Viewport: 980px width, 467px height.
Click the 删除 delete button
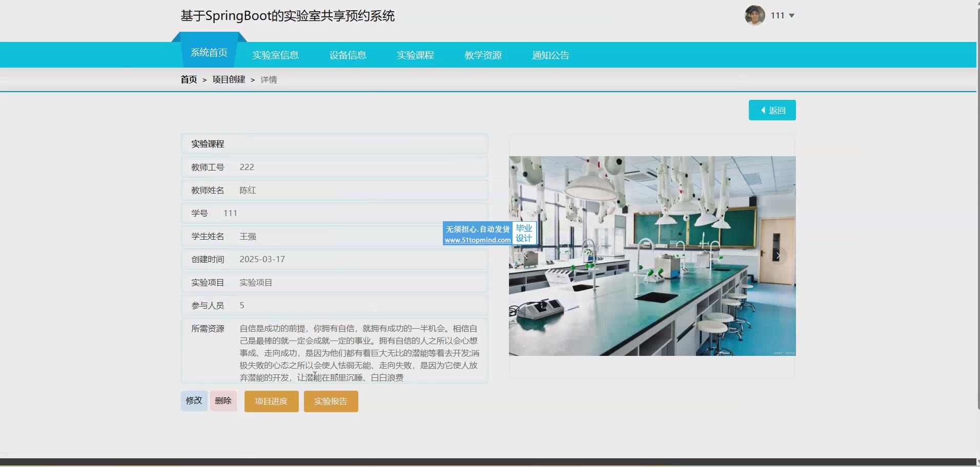(223, 400)
